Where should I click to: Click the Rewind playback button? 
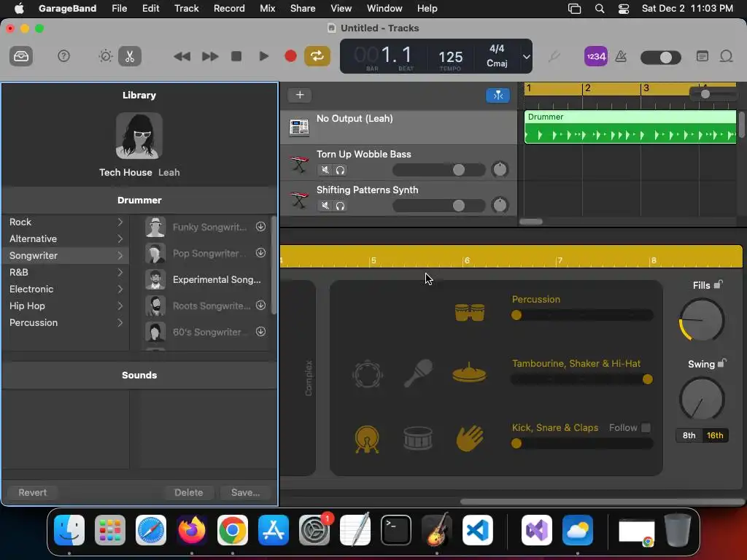[x=182, y=56]
